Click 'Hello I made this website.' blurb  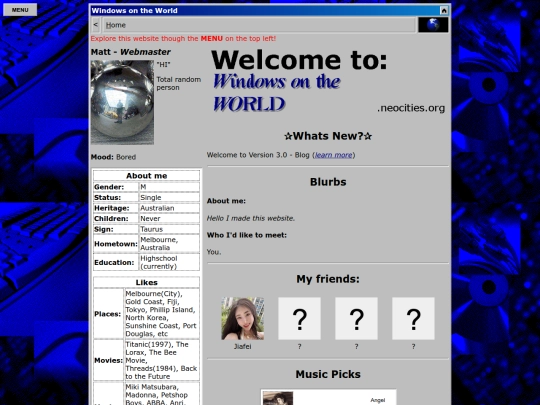251,218
